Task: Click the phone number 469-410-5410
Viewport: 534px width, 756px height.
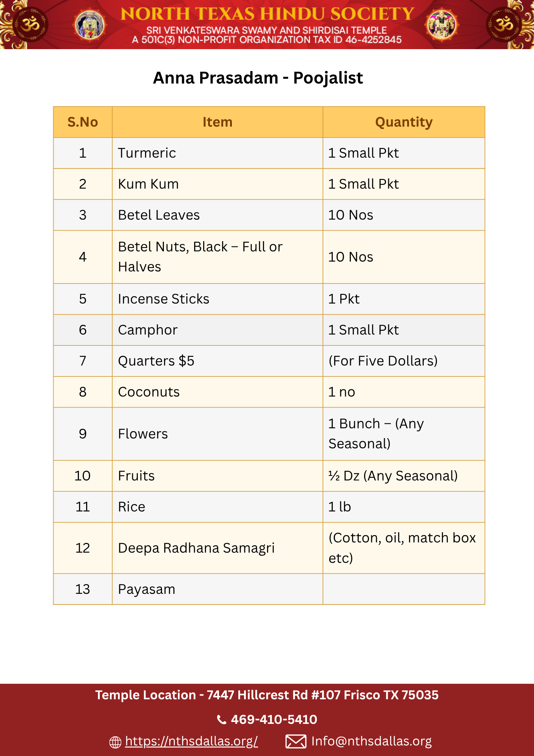Action: [x=274, y=719]
